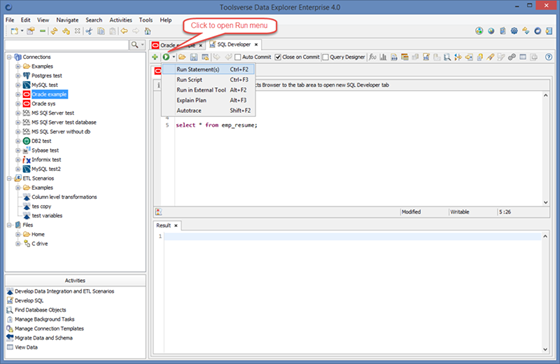This screenshot has height=364, width=560.
Task: Open the Activities menu in menu bar
Action: point(121,20)
